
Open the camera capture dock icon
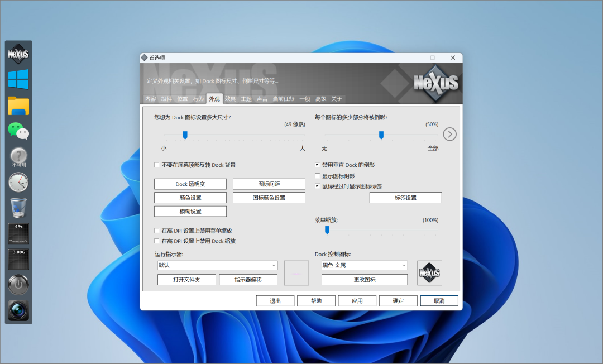(x=18, y=310)
